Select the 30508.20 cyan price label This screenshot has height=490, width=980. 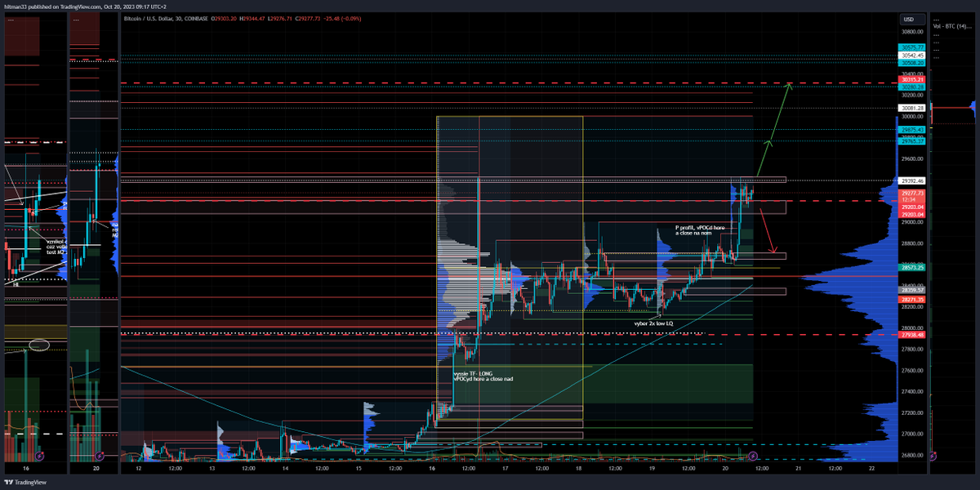[x=911, y=62]
